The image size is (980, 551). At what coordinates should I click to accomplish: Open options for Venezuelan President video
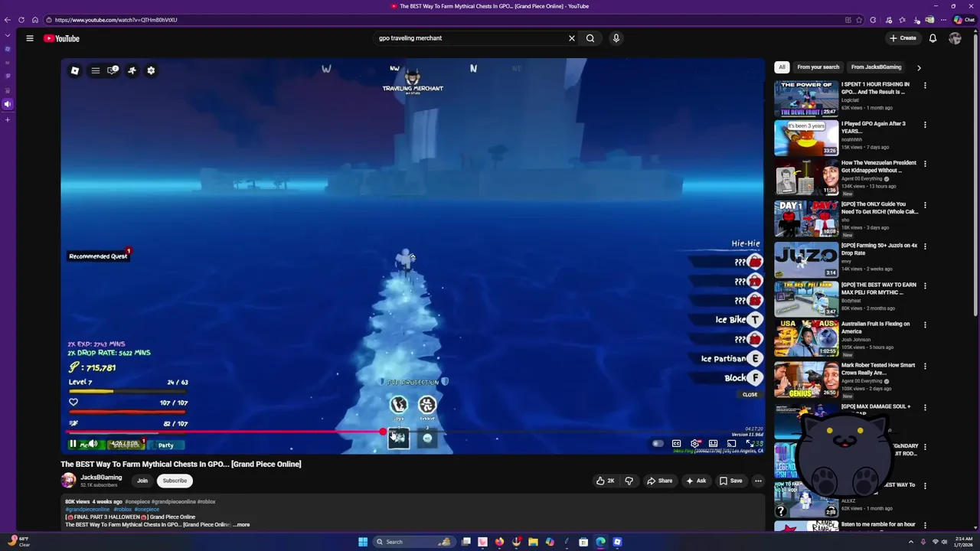(x=925, y=164)
